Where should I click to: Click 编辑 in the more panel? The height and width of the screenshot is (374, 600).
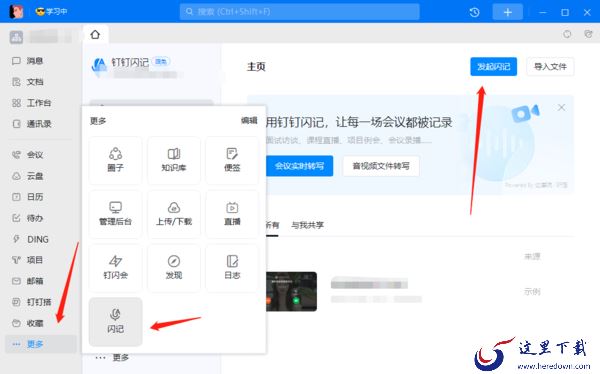pyautogui.click(x=249, y=121)
